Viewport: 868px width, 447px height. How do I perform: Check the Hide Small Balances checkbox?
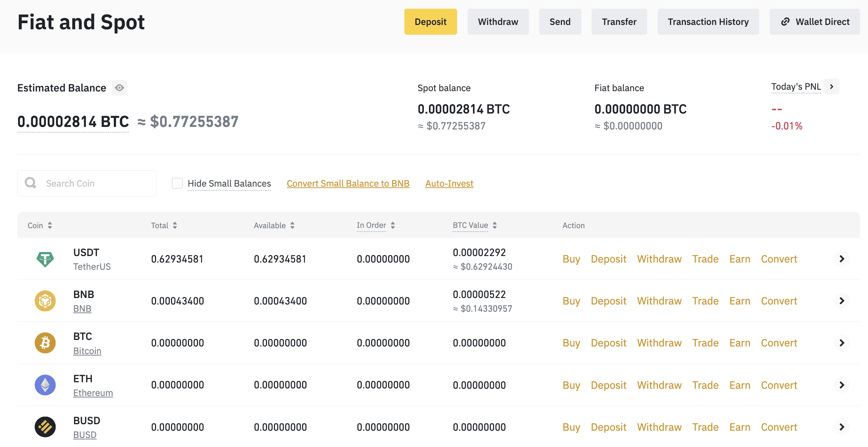pos(177,183)
